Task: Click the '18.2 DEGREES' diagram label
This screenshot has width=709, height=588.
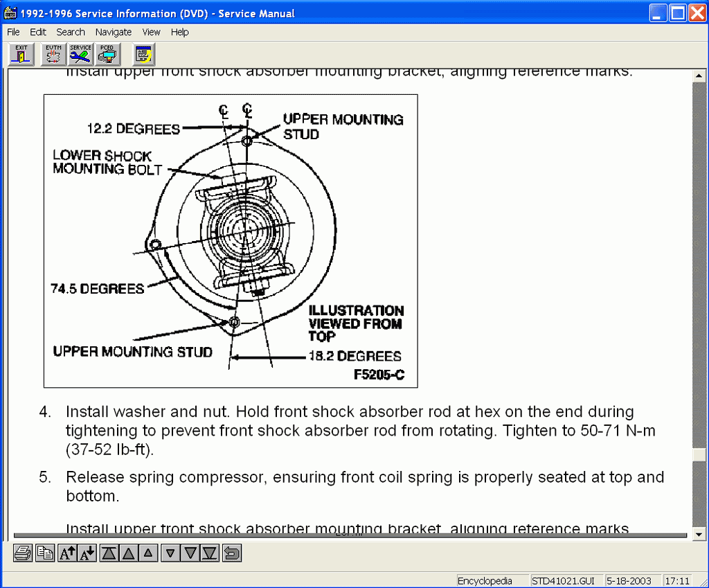Action: tap(355, 356)
